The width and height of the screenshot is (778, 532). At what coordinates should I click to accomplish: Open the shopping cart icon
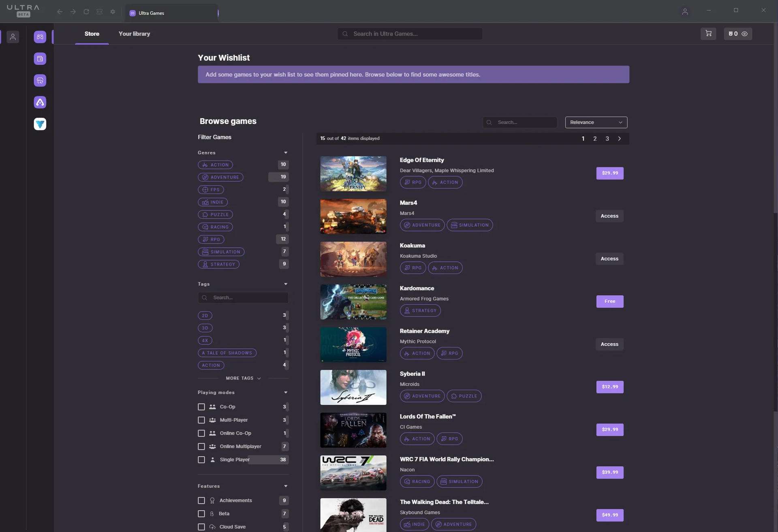[708, 34]
